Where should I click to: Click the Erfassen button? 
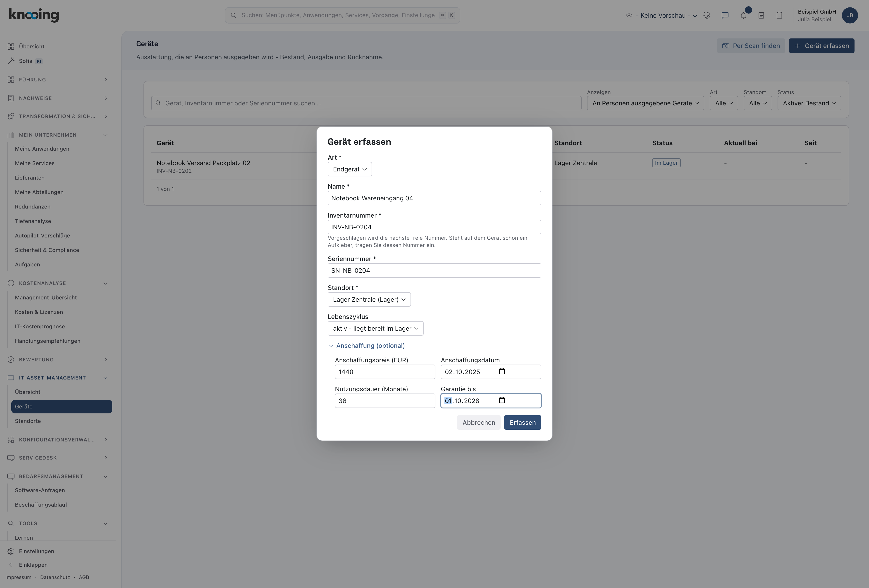tap(522, 422)
